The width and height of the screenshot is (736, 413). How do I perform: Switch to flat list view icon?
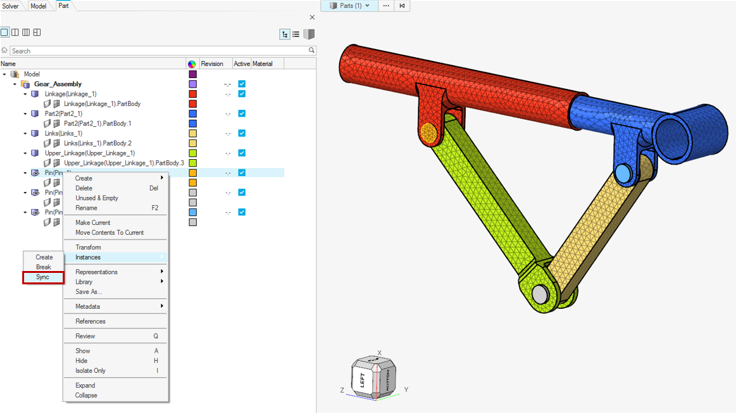pos(296,34)
